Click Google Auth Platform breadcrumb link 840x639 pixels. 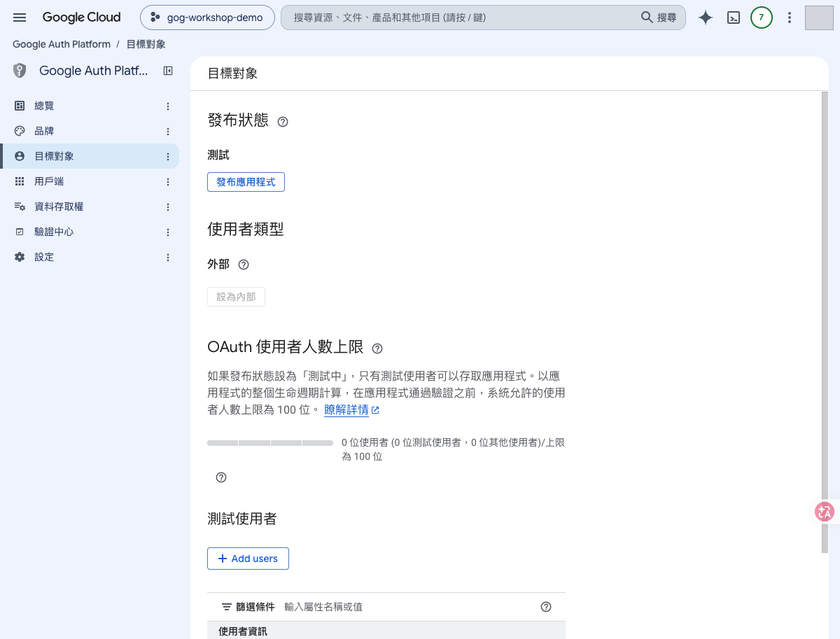click(x=62, y=44)
